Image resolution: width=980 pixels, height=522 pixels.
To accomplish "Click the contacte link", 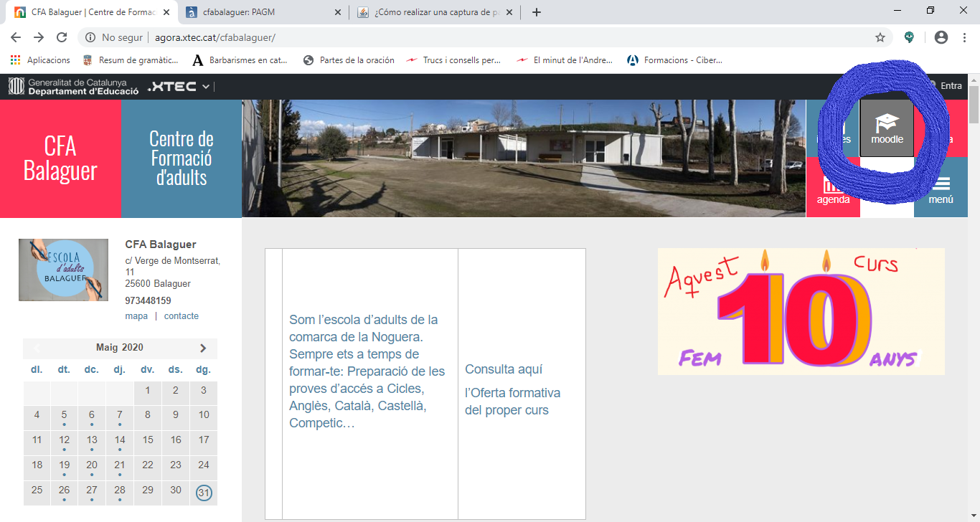I will (x=181, y=316).
